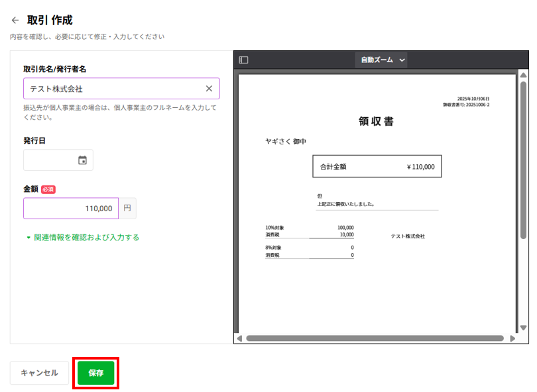Image resolution: width=537 pixels, height=392 pixels.
Task: Click the scroll left arrow in PDF viewer
Action: (239, 338)
